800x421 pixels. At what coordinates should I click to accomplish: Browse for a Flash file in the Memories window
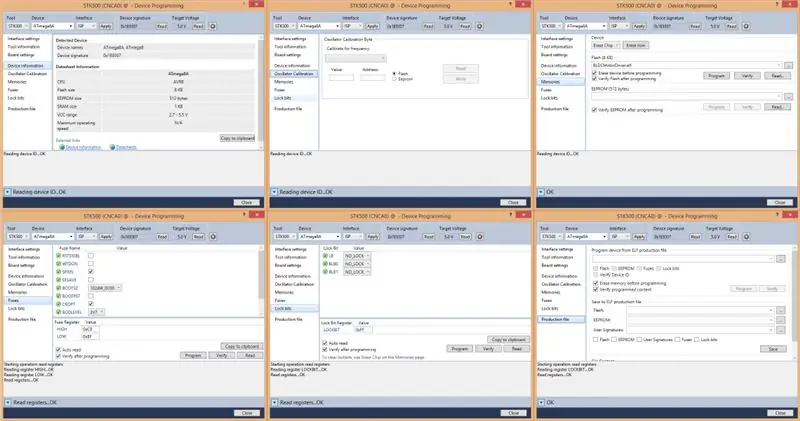(x=788, y=65)
